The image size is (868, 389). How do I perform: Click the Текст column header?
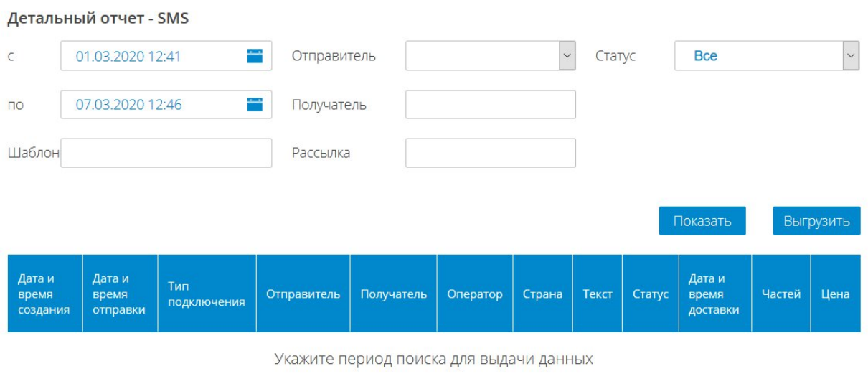(597, 294)
